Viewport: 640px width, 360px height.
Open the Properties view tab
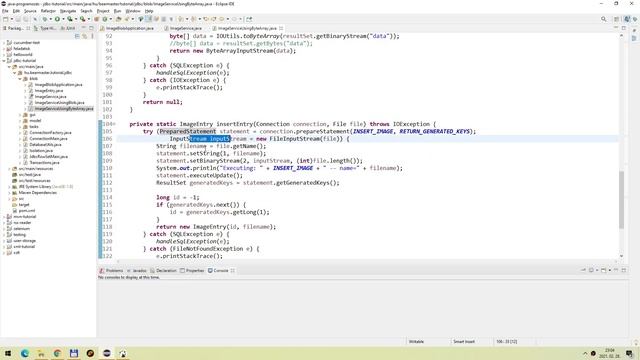pyautogui.click(x=192, y=271)
